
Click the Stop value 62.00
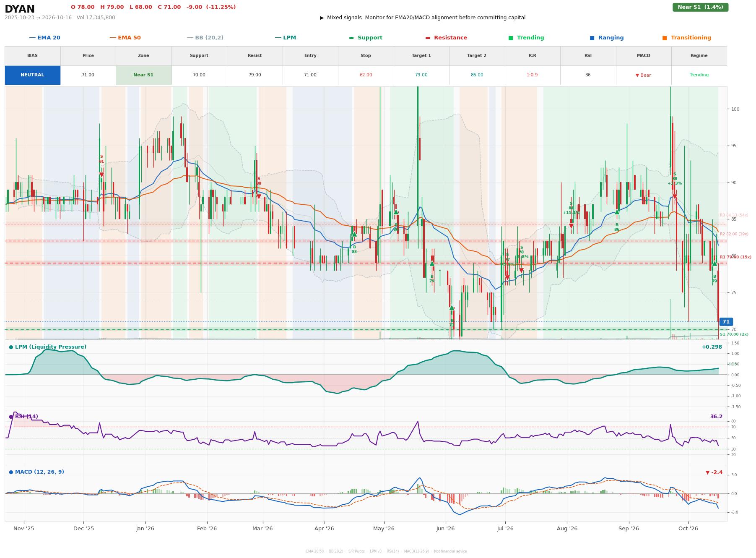point(366,75)
